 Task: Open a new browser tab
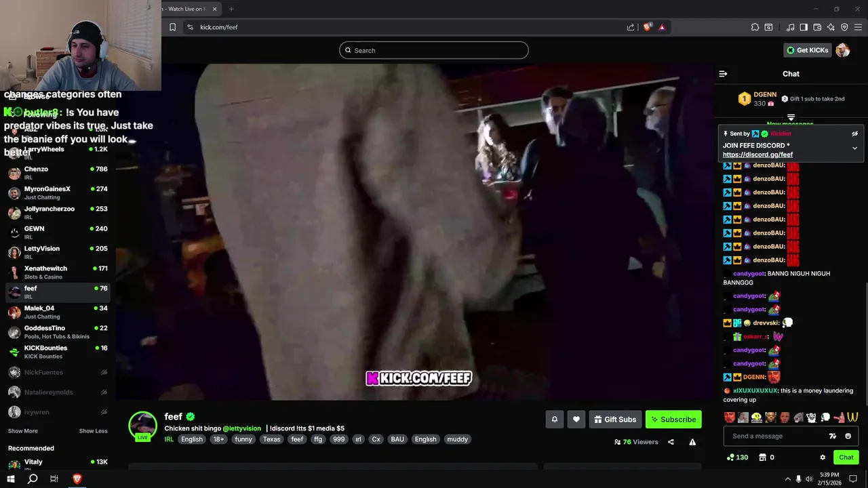pyautogui.click(x=231, y=9)
